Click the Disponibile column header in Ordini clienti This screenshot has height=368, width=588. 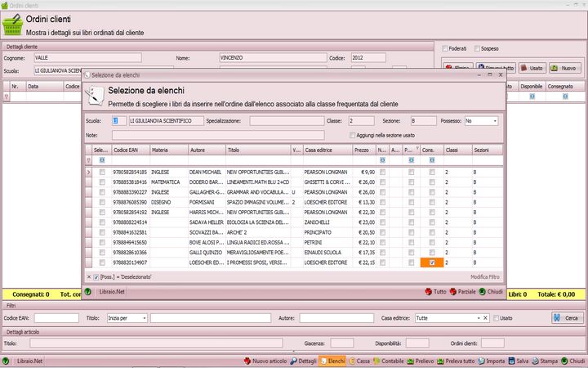pos(532,87)
